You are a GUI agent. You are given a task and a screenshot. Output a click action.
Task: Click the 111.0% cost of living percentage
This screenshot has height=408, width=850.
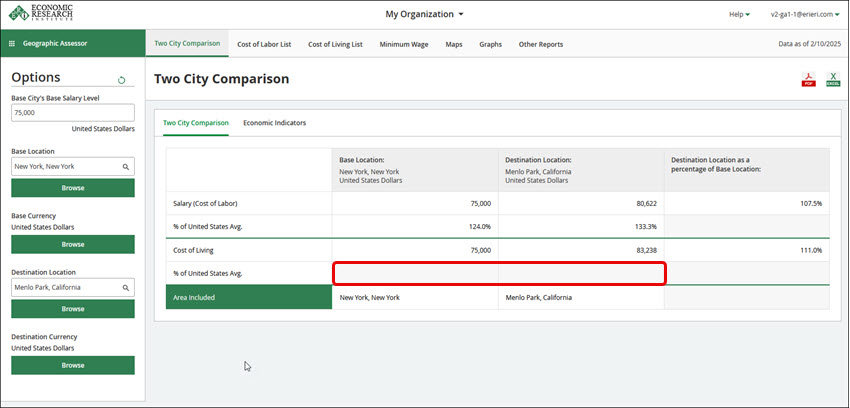pos(811,251)
